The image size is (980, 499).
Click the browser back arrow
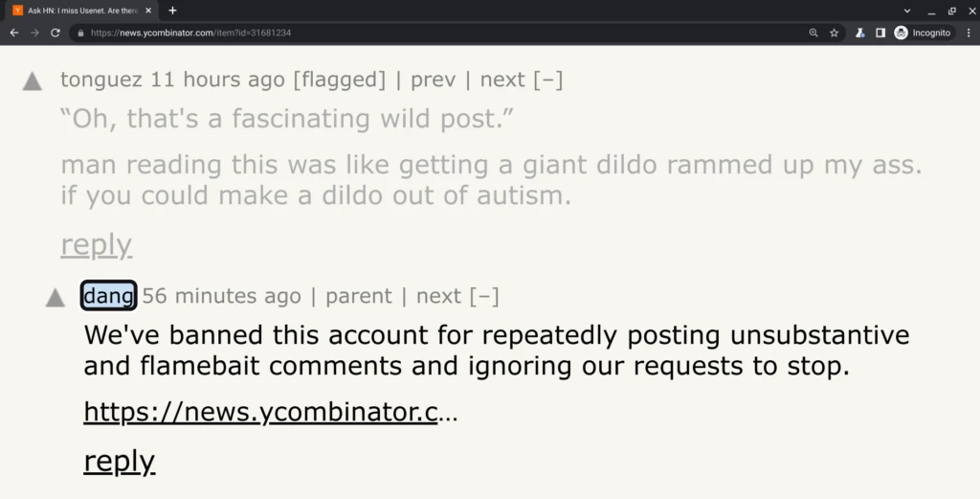[14, 33]
